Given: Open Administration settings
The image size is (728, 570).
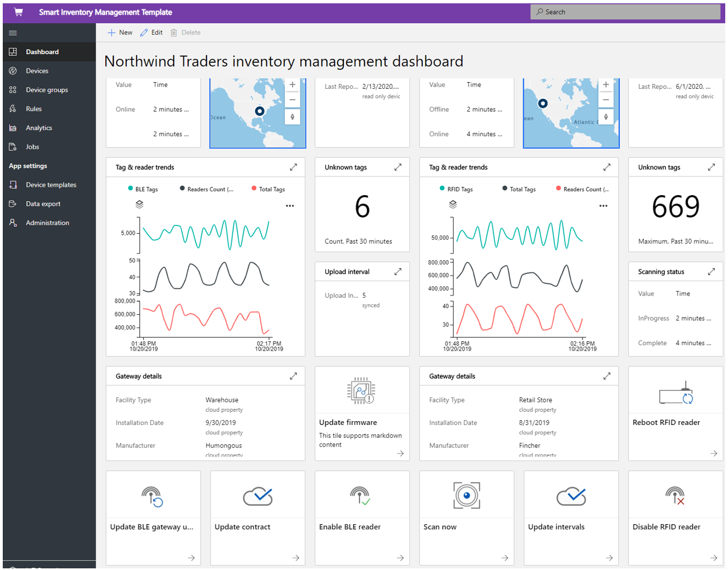Looking at the screenshot, I should tap(49, 223).
